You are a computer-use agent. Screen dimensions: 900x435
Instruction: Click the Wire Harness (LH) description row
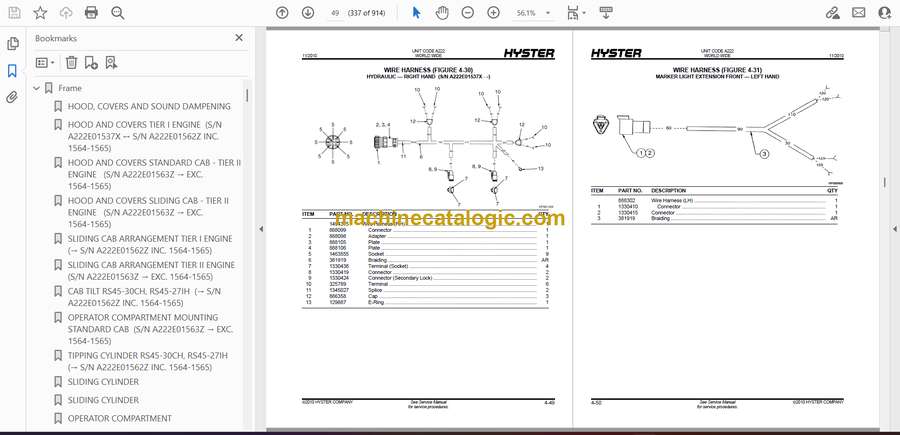click(x=715, y=201)
